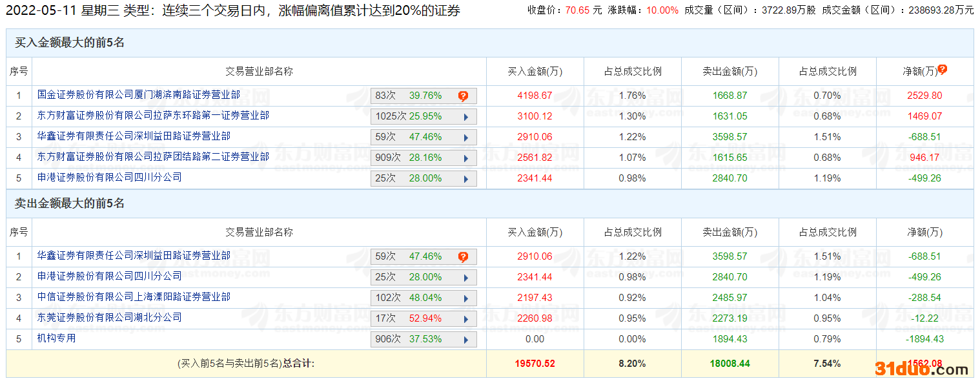Open 东方财富证券拉萨东环路第一证券营业部 link

[x=153, y=116]
